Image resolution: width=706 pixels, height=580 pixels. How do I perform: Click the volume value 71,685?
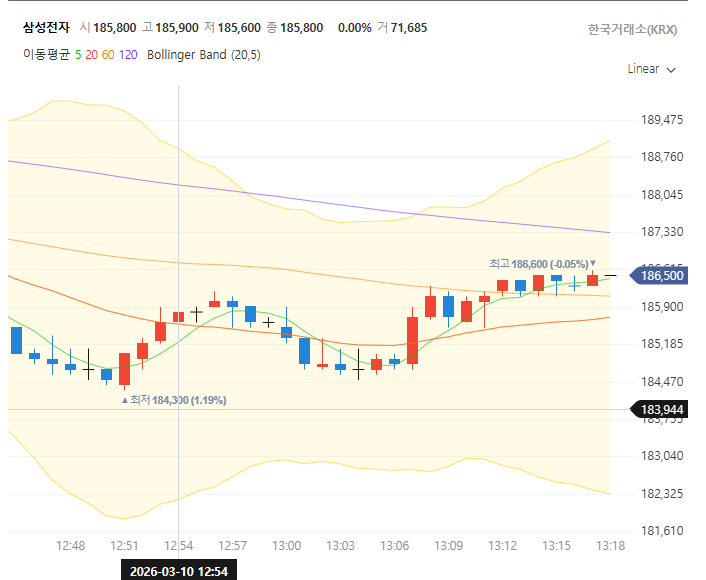[x=409, y=28]
